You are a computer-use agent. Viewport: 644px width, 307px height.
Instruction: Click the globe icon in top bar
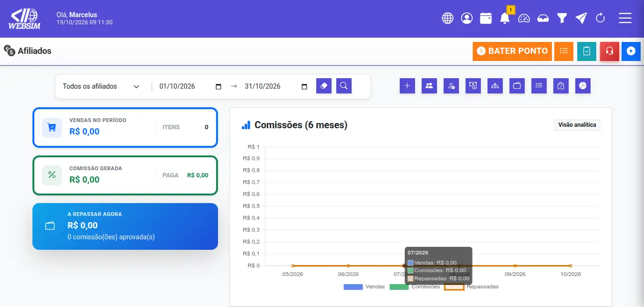click(447, 18)
